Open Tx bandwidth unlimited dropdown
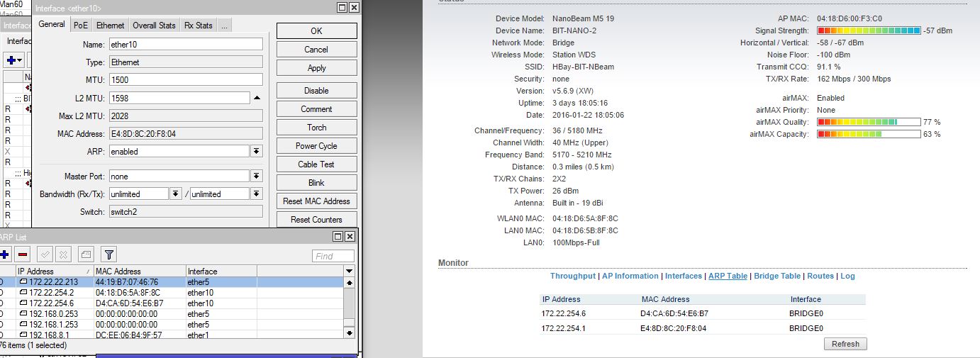Screen dimensions: 980x358 pyautogui.click(x=257, y=194)
